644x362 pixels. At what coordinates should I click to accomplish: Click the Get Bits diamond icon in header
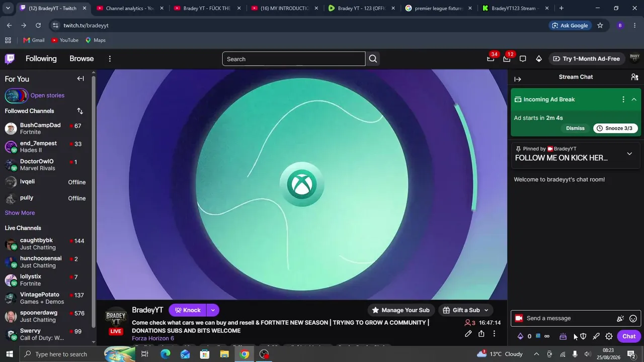click(x=539, y=59)
